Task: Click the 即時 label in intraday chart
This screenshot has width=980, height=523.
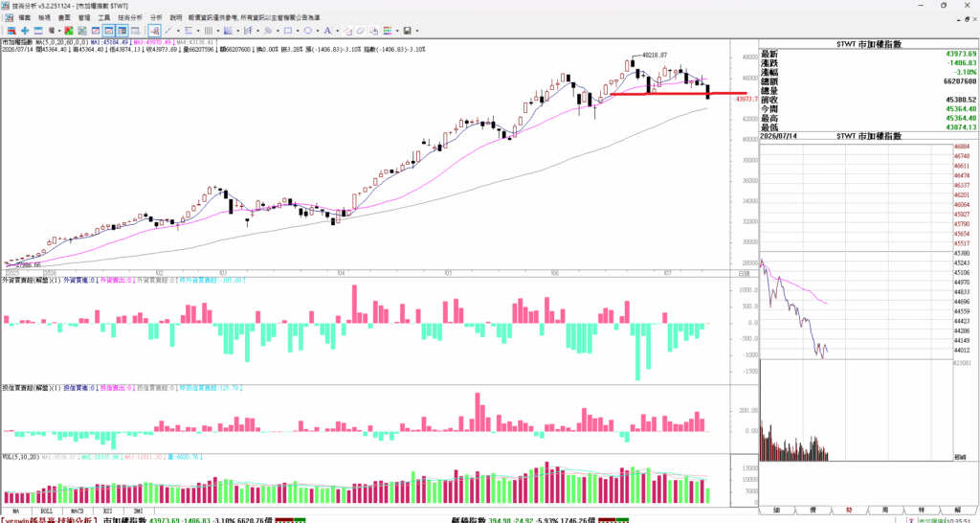Action: pyautogui.click(x=961, y=458)
